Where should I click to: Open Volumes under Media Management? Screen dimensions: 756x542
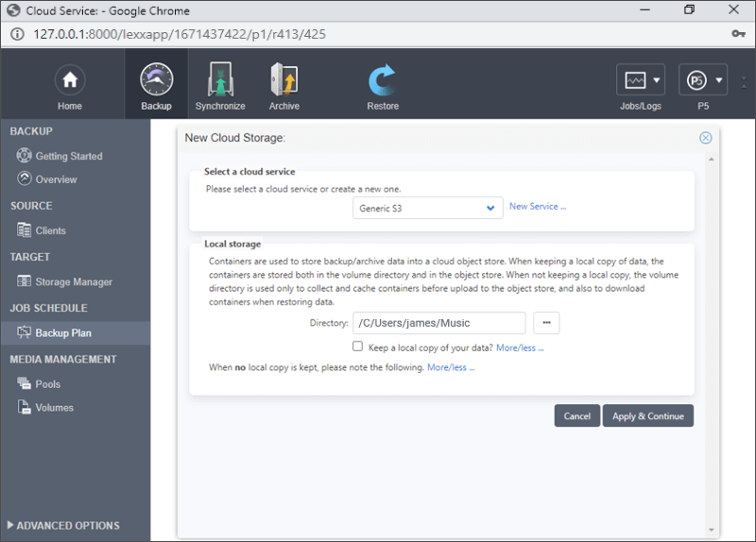coord(55,408)
